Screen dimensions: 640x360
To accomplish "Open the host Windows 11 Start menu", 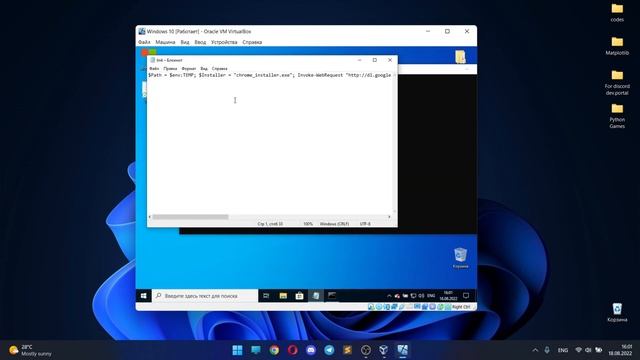I will coord(237,350).
